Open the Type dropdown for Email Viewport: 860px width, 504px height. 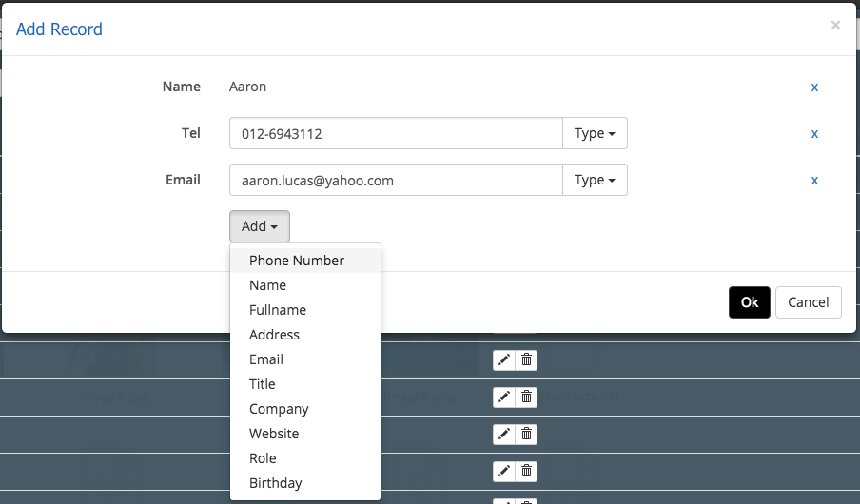595,180
